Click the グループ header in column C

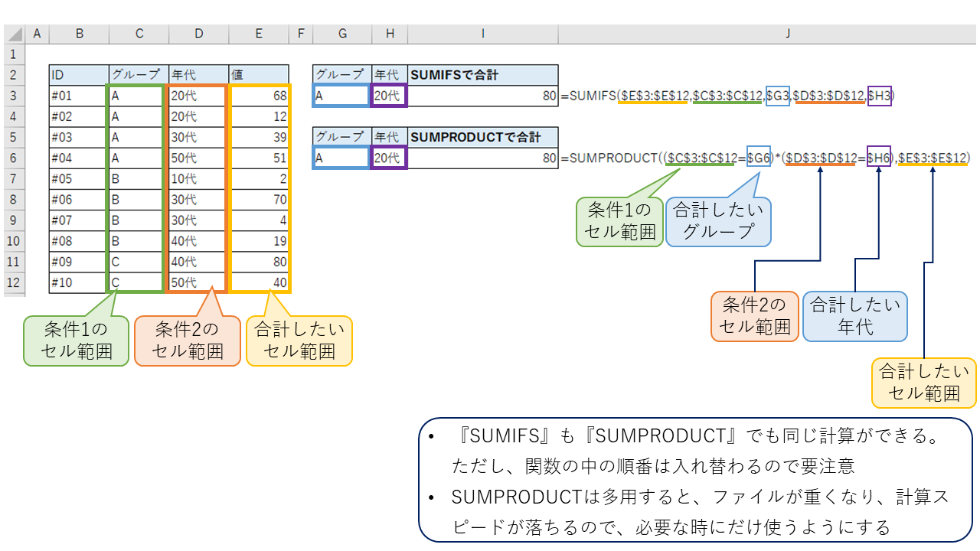click(x=139, y=75)
